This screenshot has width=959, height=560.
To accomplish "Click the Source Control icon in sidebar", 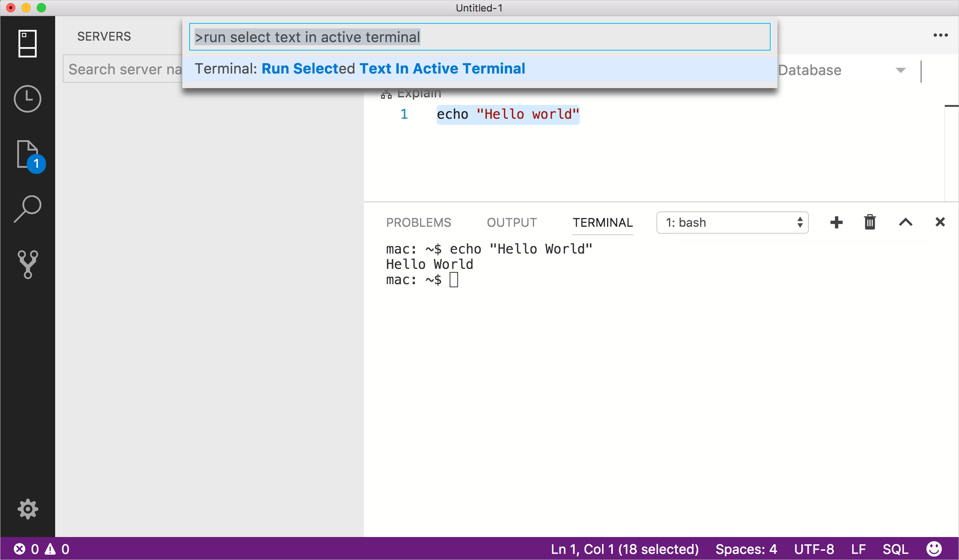I will tap(27, 265).
